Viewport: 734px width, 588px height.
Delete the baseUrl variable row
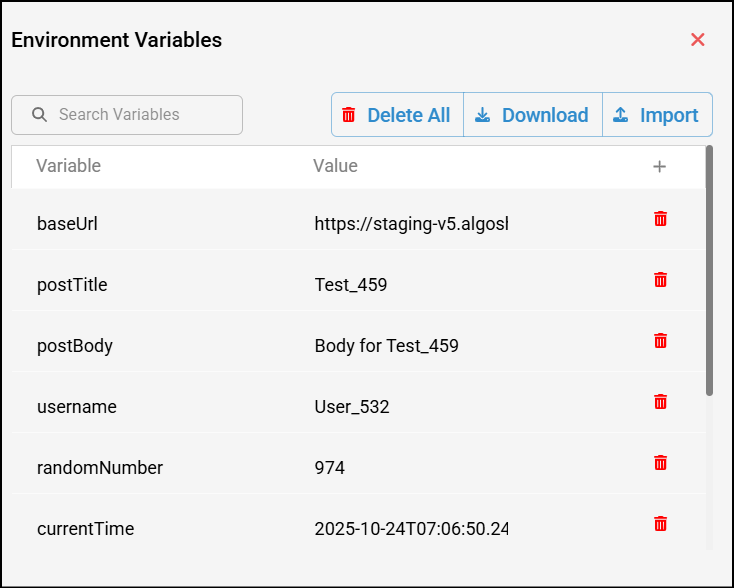(x=660, y=219)
